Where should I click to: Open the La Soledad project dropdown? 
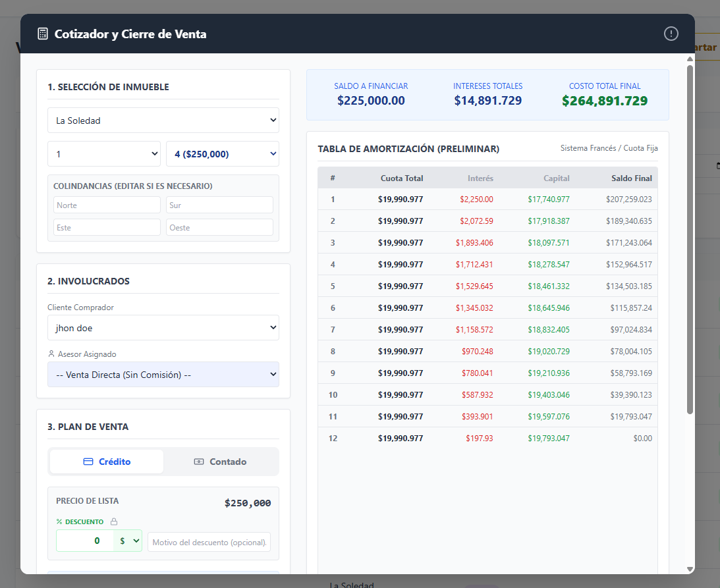point(163,120)
